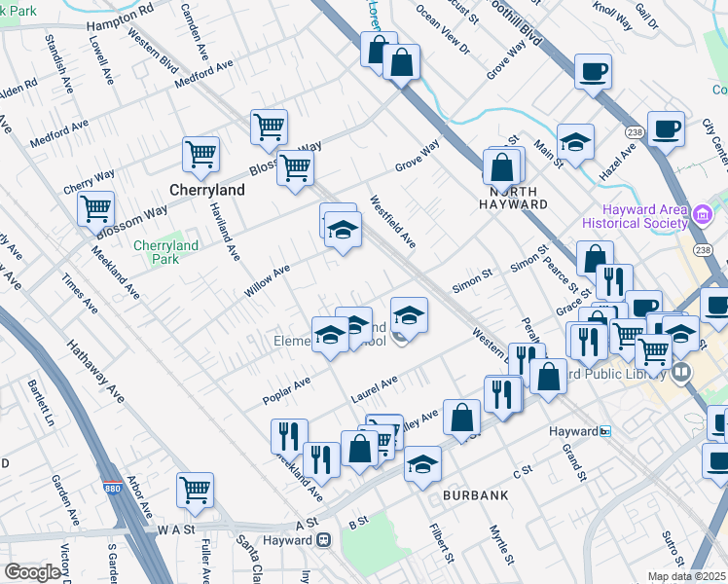
Task: Select the coffee cup marker near City Center
Action: coord(667,129)
